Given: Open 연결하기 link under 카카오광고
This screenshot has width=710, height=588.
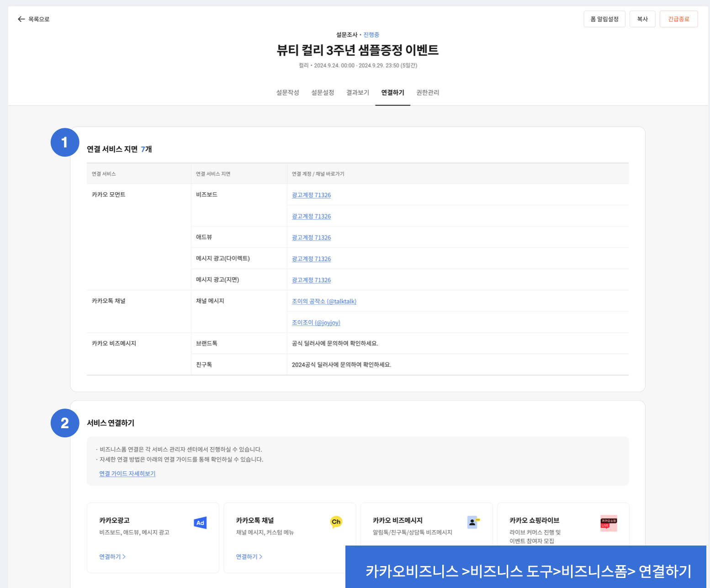Looking at the screenshot, I should point(112,556).
